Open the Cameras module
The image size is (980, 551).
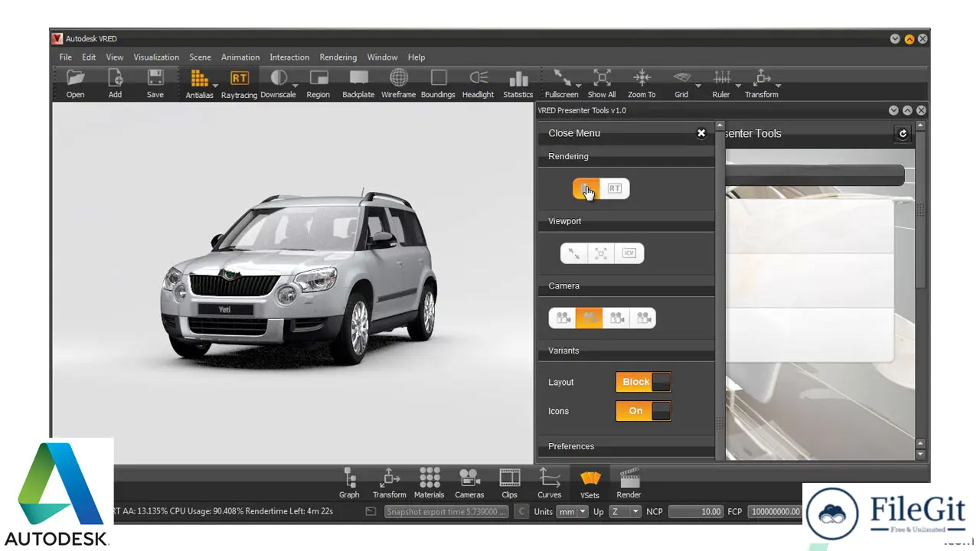tap(469, 483)
